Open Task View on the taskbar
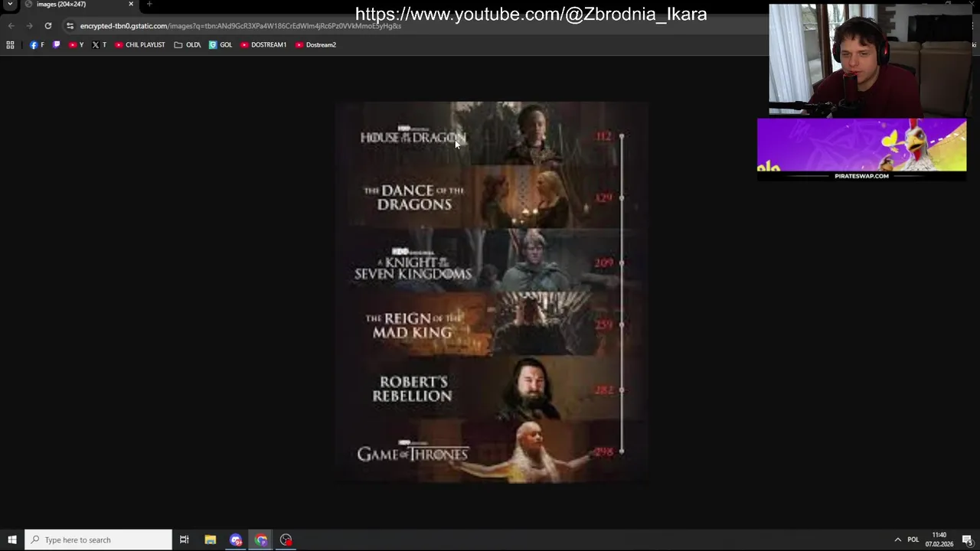 click(184, 540)
